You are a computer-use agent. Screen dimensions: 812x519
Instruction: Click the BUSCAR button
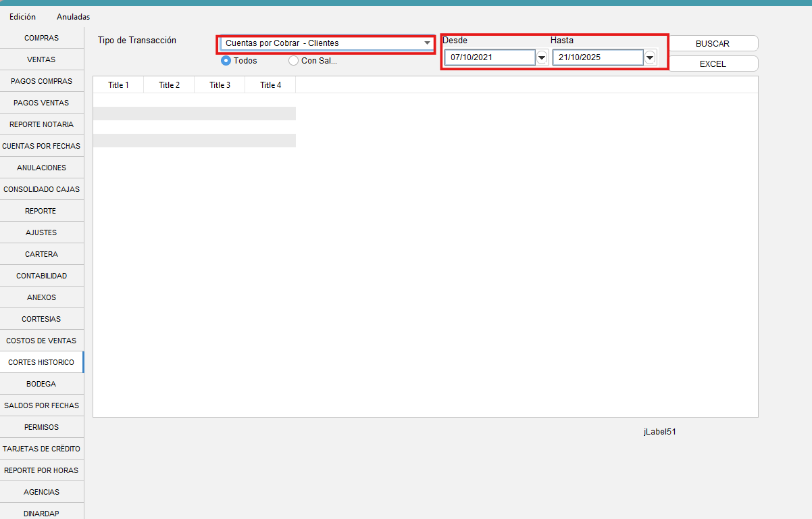click(713, 43)
